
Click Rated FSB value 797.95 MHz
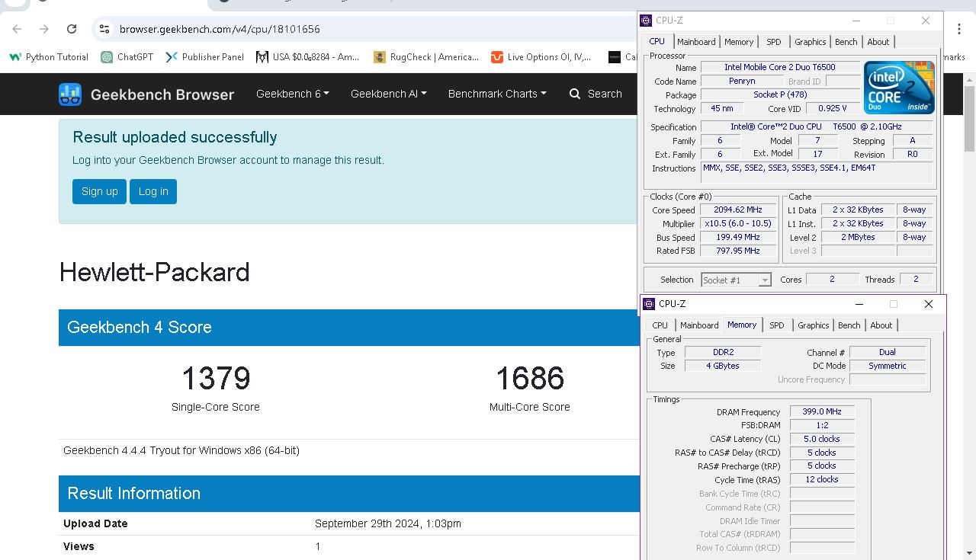click(738, 251)
